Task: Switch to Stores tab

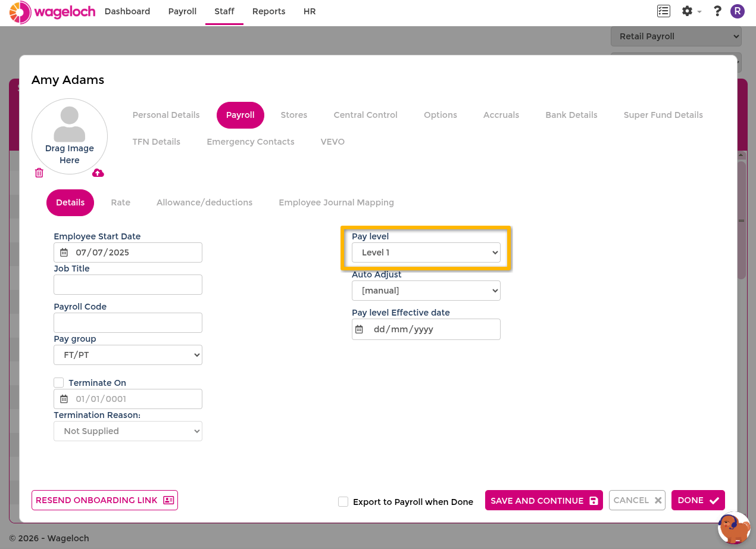Action: point(294,115)
